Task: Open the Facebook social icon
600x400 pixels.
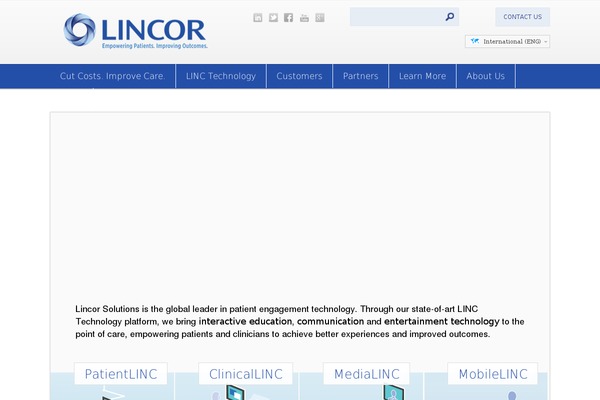Action: coord(289,18)
